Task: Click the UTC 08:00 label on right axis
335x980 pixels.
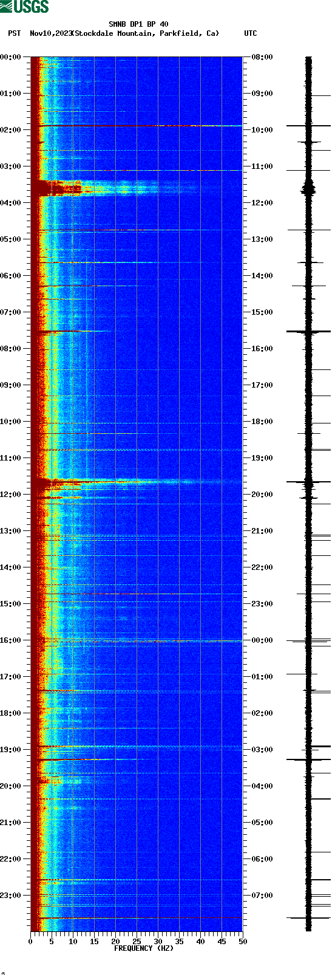Action: (x=262, y=57)
